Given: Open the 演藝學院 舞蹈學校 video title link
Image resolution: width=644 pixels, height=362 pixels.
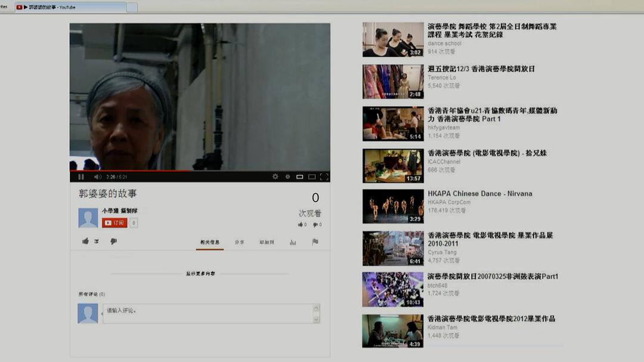Looking at the screenshot, I should tap(492, 30).
